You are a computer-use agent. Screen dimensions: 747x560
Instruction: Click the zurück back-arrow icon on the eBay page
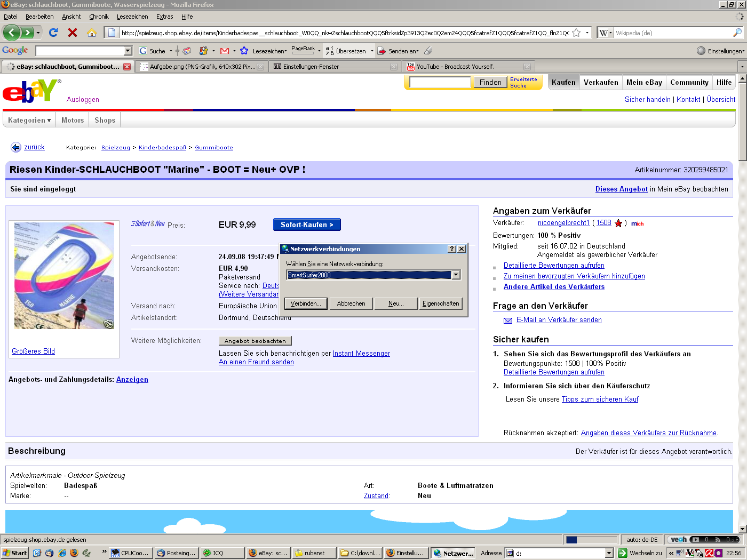pos(16,147)
